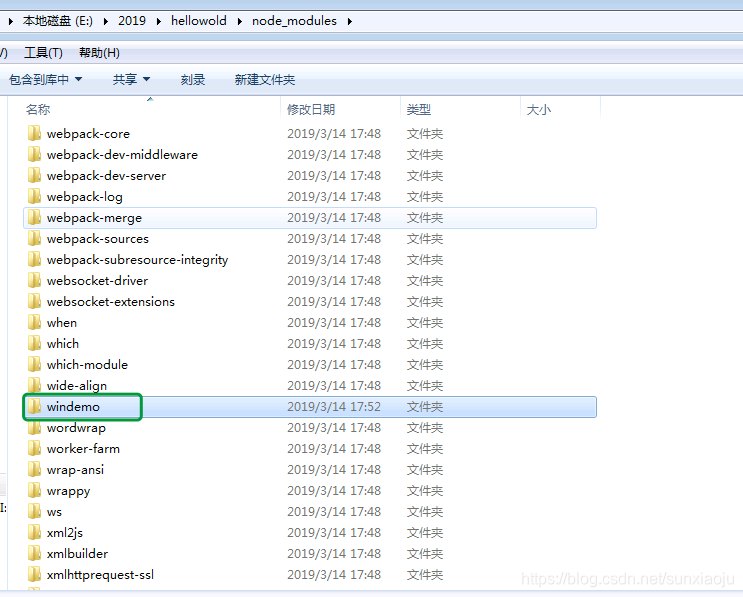The width and height of the screenshot is (743, 597).
Task: Click the ws folder icon
Action: coord(34,512)
